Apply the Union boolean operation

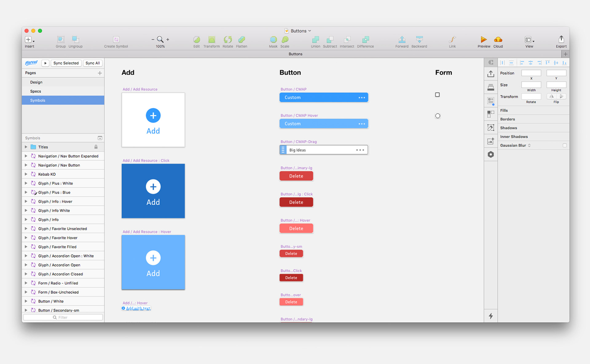click(316, 39)
